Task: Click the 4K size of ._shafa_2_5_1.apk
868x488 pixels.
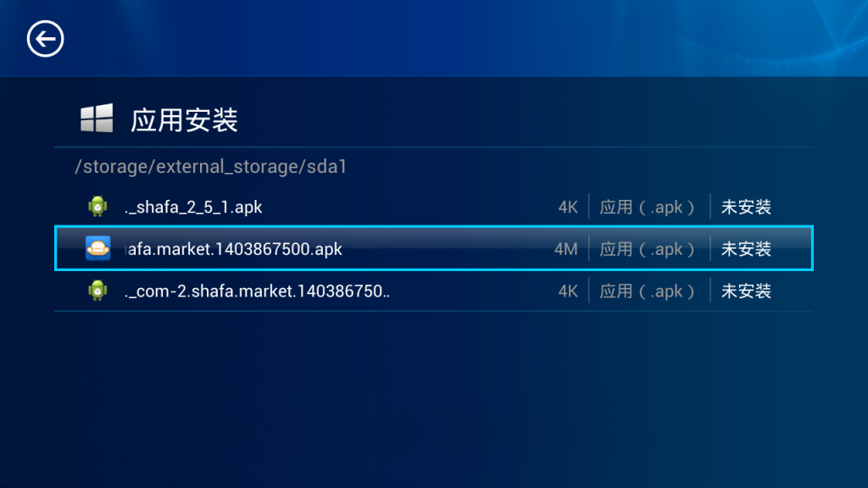Action: (568, 207)
